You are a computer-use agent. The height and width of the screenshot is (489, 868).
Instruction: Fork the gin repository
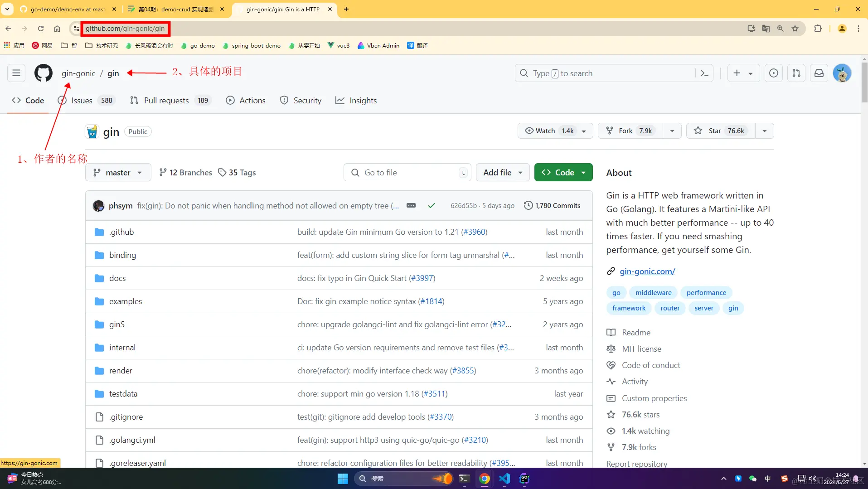630,131
